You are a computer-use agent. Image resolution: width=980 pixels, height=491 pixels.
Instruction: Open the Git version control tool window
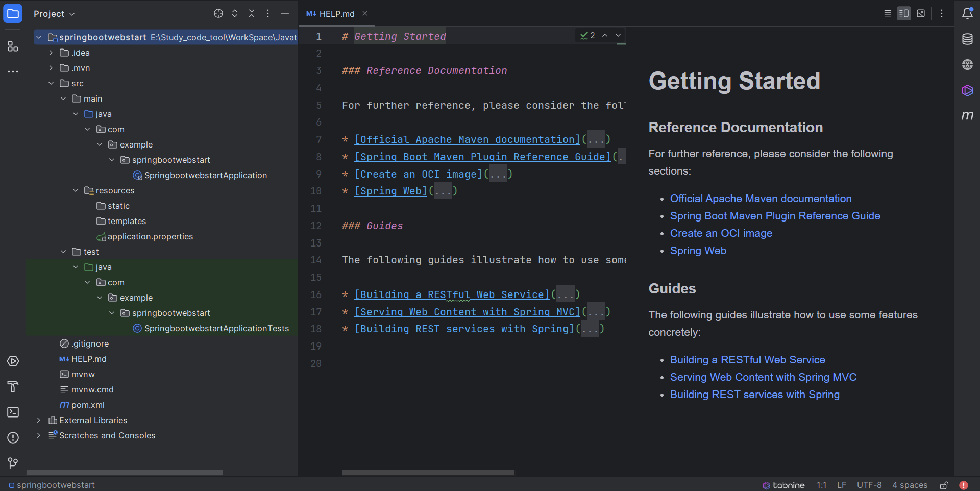13,463
